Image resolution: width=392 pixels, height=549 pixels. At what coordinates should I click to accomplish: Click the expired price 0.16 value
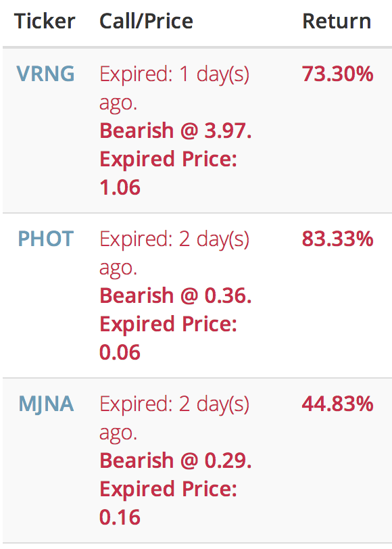(120, 517)
